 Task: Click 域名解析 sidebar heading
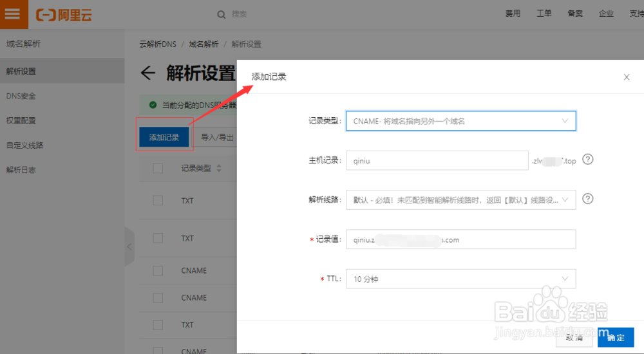[x=23, y=44]
